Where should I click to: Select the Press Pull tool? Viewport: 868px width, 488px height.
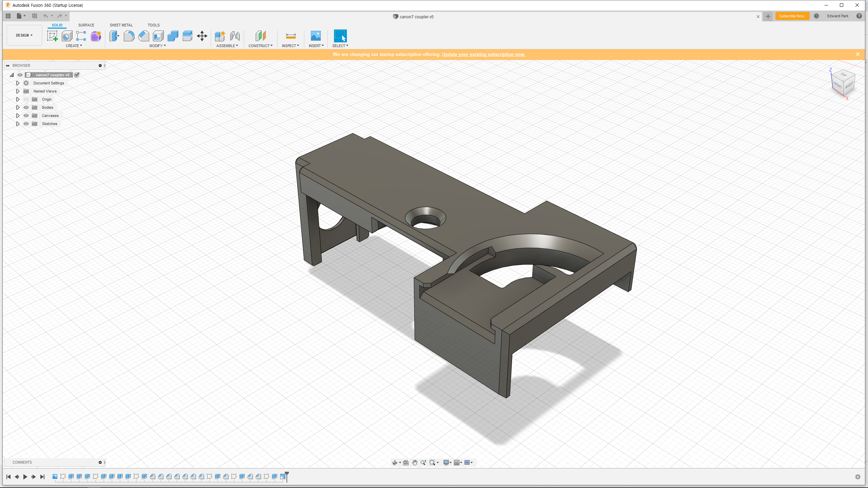(x=114, y=36)
